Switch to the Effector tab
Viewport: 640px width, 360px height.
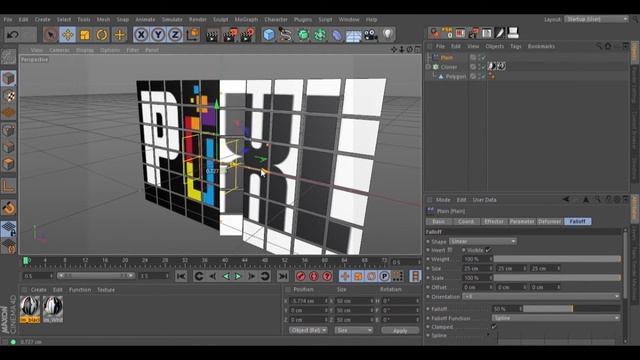pos(493,221)
